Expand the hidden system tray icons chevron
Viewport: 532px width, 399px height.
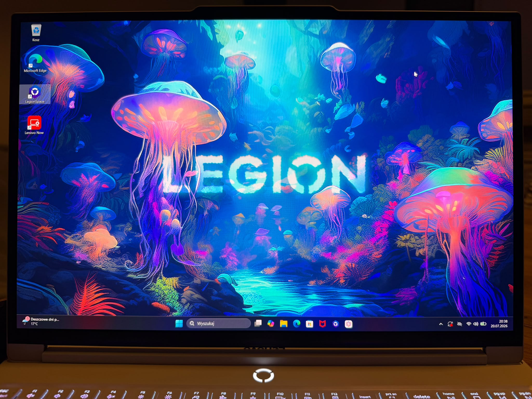coord(441,324)
